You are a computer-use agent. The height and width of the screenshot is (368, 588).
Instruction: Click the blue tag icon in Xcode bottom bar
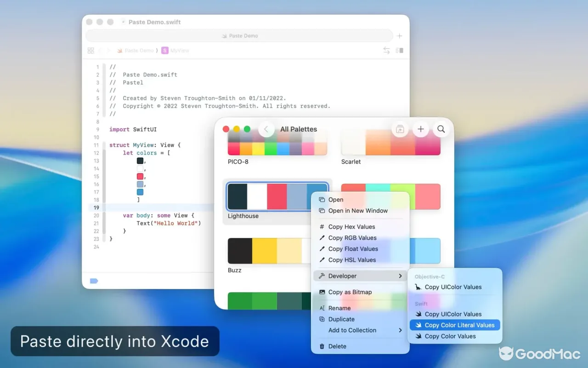click(x=94, y=281)
